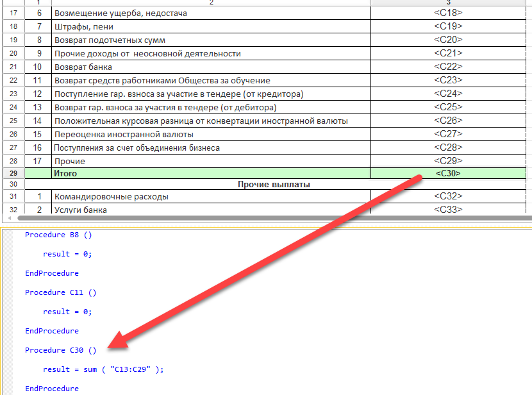This screenshot has height=395, width=532.
Task: Click the last EndProcedure line in code
Action: 52,389
